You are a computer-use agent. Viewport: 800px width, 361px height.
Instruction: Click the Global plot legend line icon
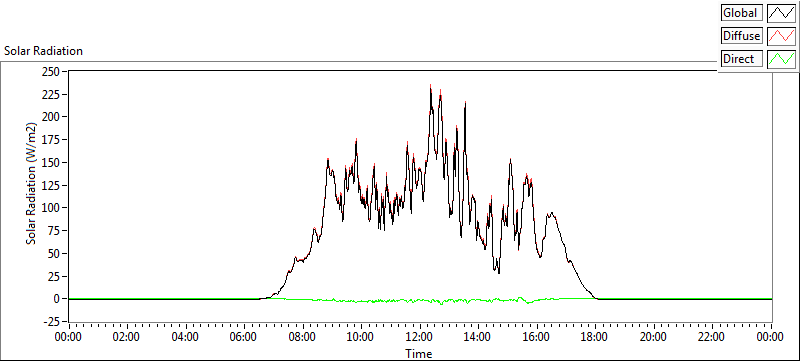pos(781,13)
